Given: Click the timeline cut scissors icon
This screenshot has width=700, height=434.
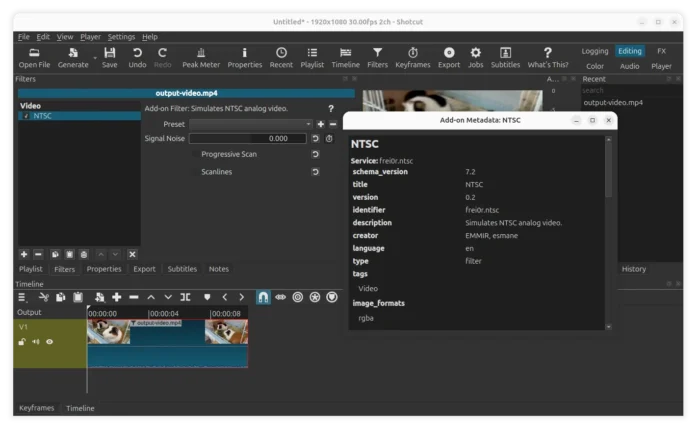Looking at the screenshot, I should (x=44, y=297).
